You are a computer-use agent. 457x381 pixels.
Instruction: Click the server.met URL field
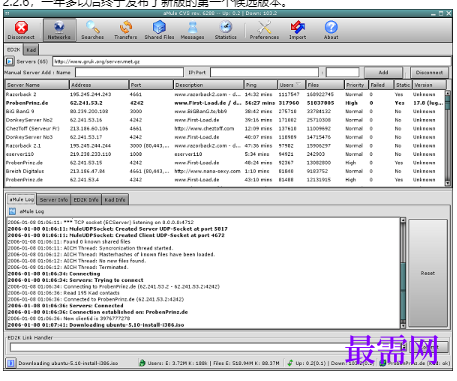point(252,61)
